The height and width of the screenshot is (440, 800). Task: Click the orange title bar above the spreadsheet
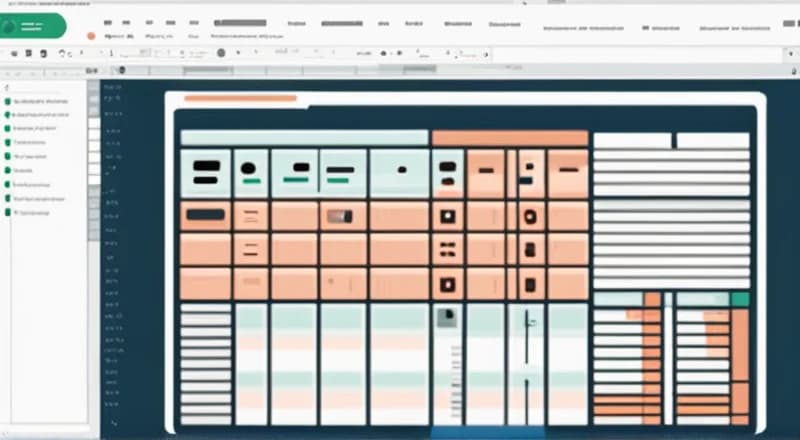[x=241, y=98]
